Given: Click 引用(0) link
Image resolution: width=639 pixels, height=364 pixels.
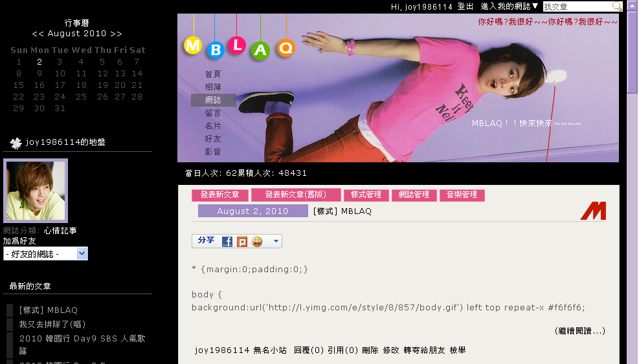Looking at the screenshot, I should 342,350.
